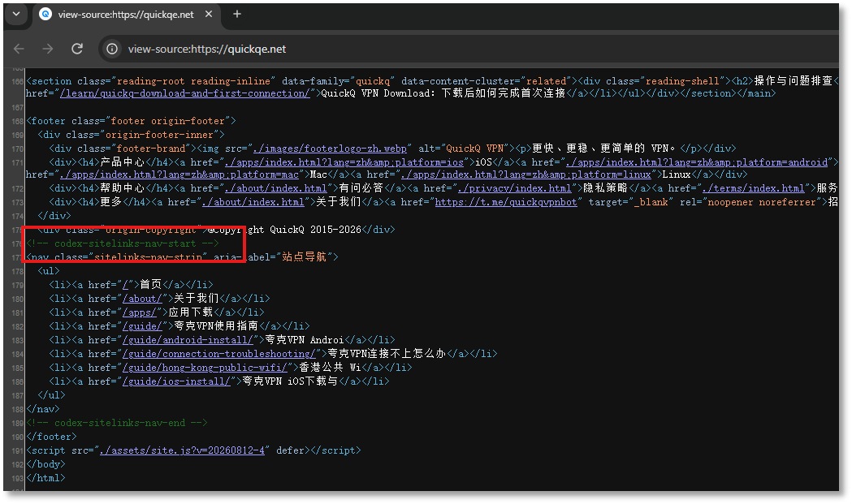Select the 产品中心 heading text

pos(123,162)
